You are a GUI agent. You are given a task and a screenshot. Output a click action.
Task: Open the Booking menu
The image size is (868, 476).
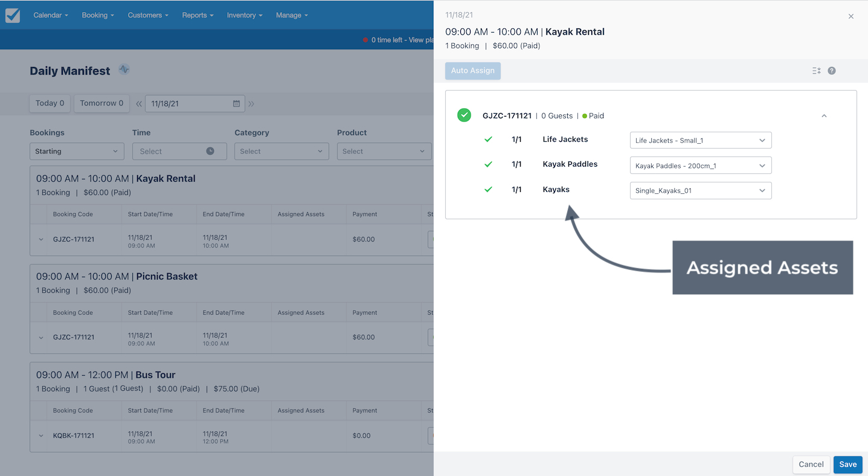98,15
